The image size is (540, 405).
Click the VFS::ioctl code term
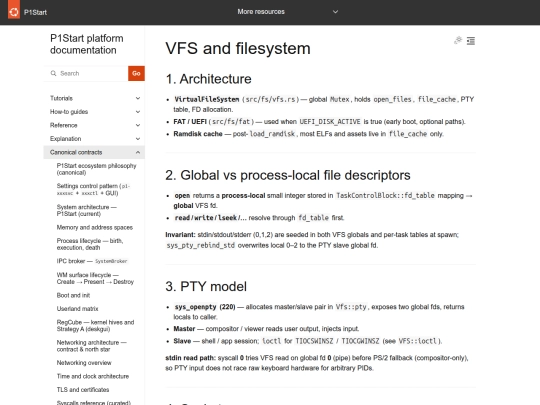[x=418, y=341]
